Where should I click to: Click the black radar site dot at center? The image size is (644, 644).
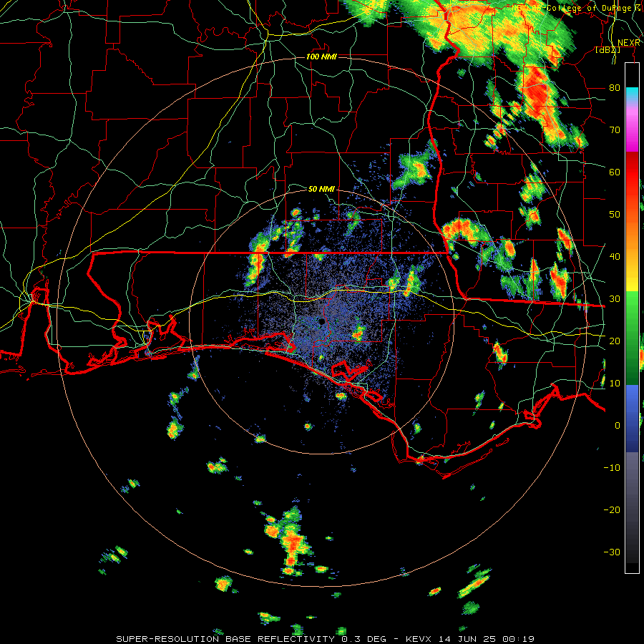321,321
